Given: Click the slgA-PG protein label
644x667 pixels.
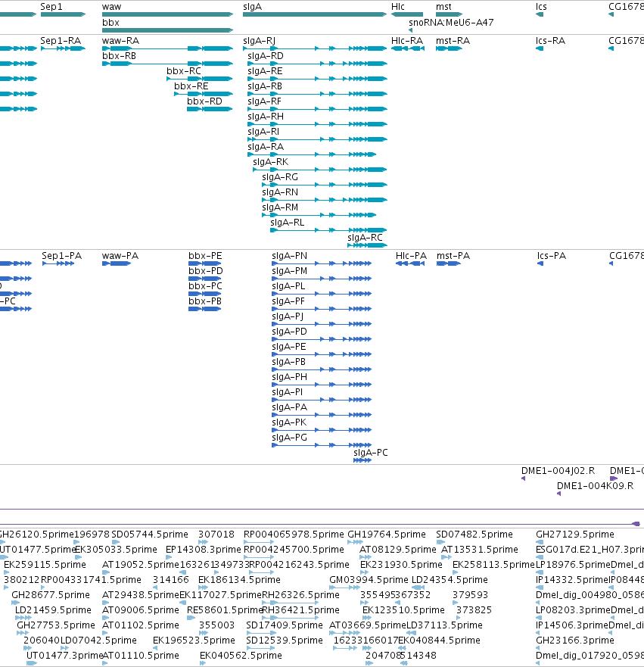Looking at the screenshot, I should pos(290,438).
